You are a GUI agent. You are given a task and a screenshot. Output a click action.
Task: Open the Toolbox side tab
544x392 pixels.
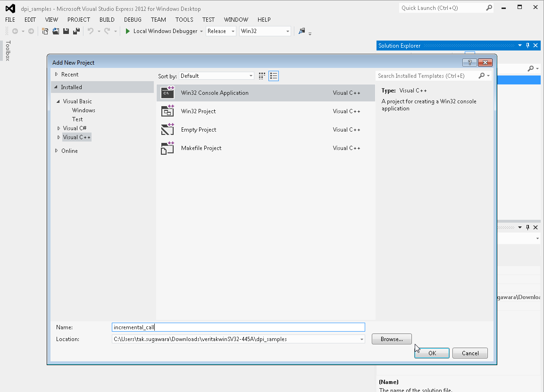(8, 50)
